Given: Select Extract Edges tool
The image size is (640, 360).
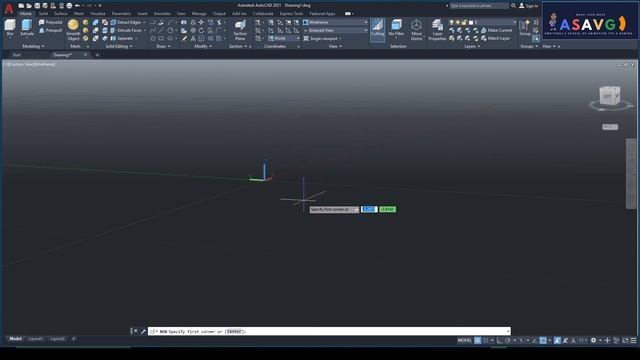Looking at the screenshot, I should click(x=126, y=22).
